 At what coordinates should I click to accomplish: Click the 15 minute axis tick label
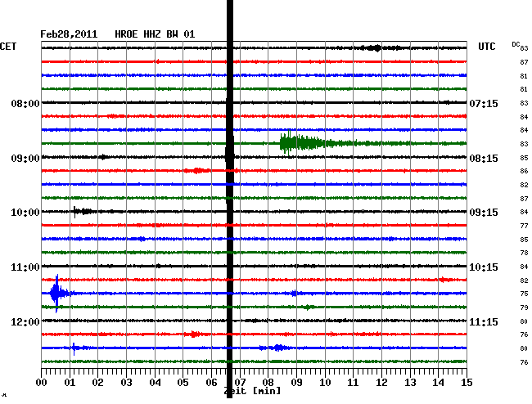tap(467, 383)
